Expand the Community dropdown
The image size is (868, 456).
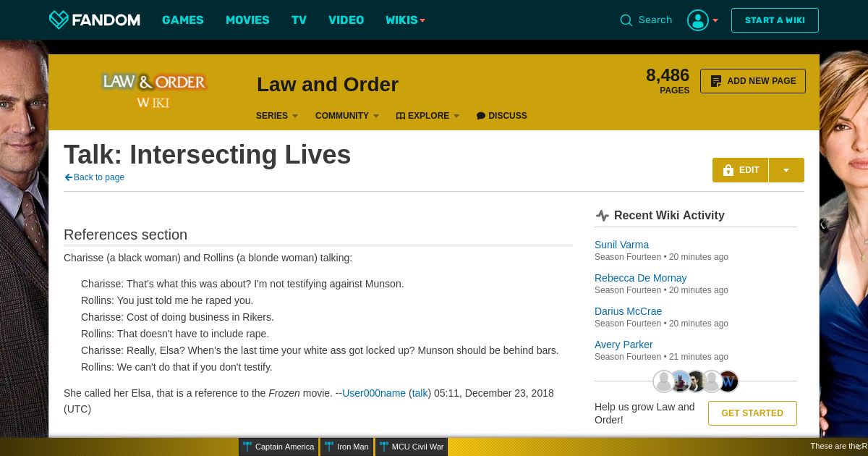(347, 116)
